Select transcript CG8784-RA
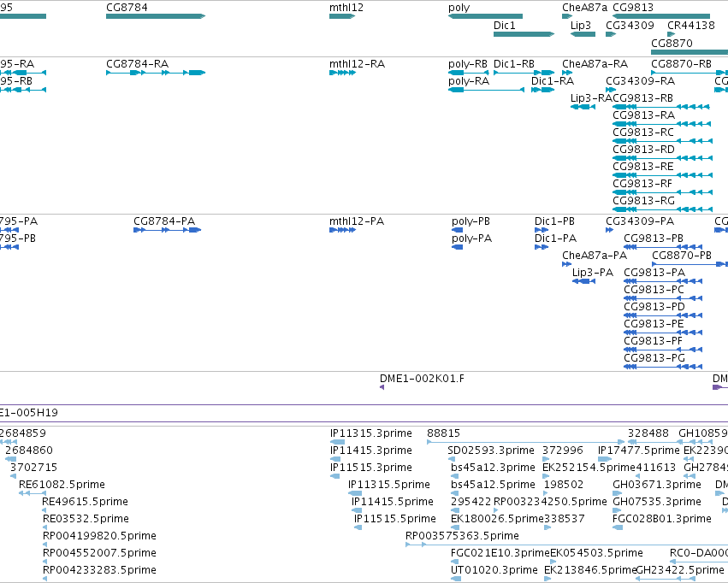Screen dimensions: 728x583 click(x=156, y=73)
